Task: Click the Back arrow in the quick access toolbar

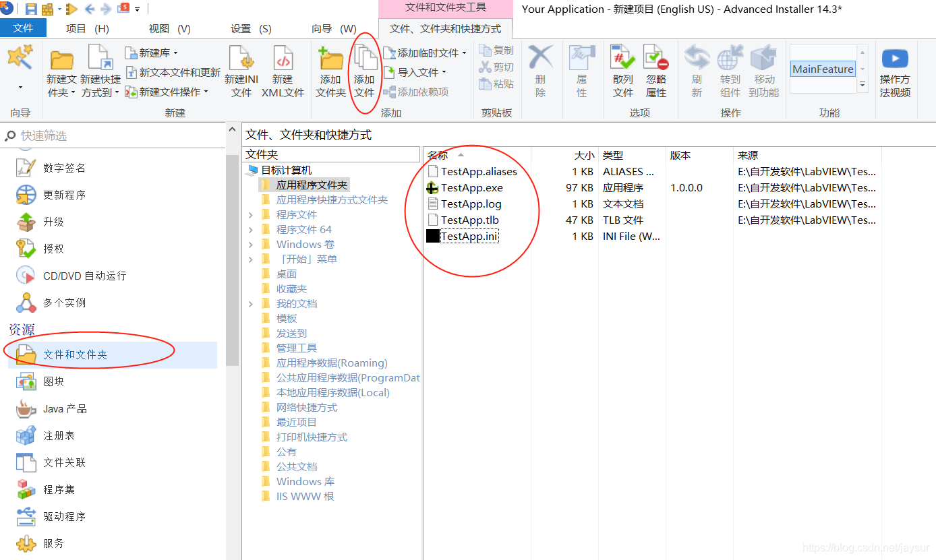Action: (89, 9)
